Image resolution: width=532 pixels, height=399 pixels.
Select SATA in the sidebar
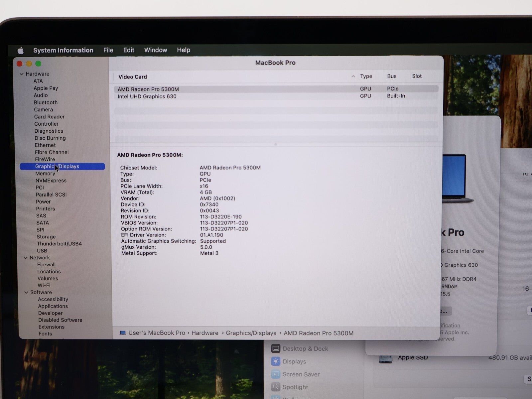pos(43,223)
